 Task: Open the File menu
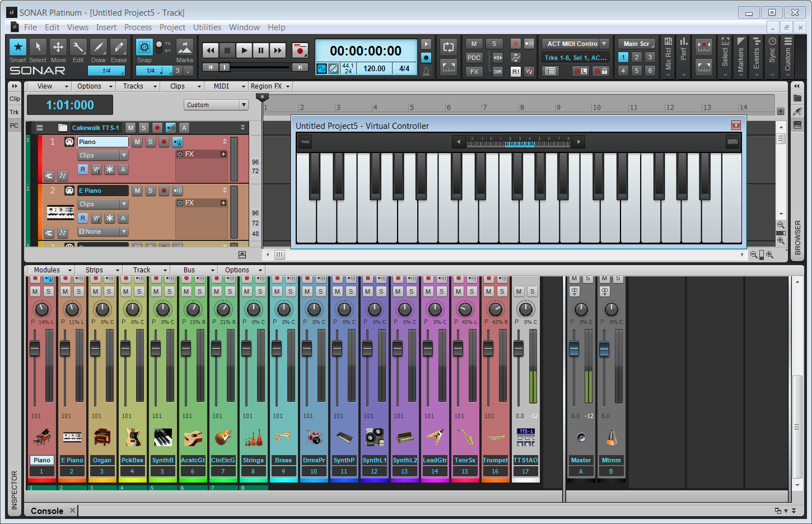(x=30, y=27)
